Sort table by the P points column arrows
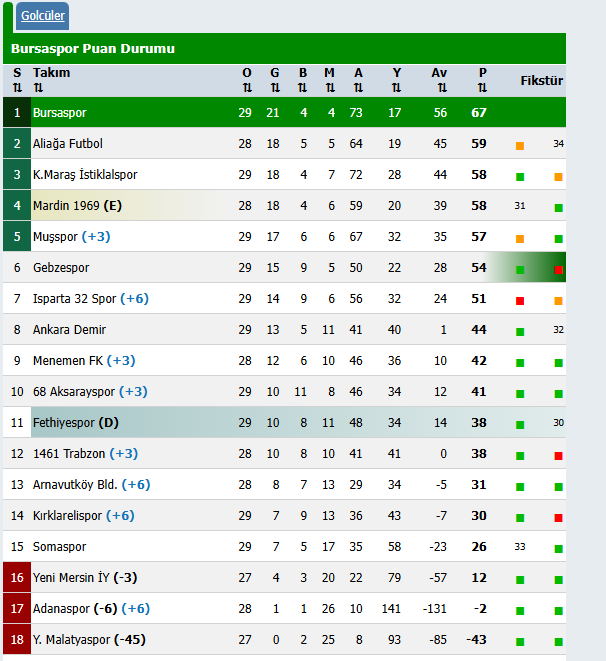 pos(483,88)
